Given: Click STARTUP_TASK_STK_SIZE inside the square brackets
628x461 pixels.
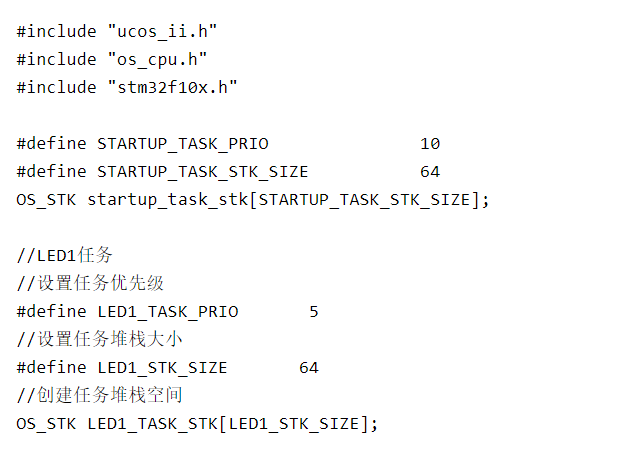Looking at the screenshot, I should (x=364, y=200).
